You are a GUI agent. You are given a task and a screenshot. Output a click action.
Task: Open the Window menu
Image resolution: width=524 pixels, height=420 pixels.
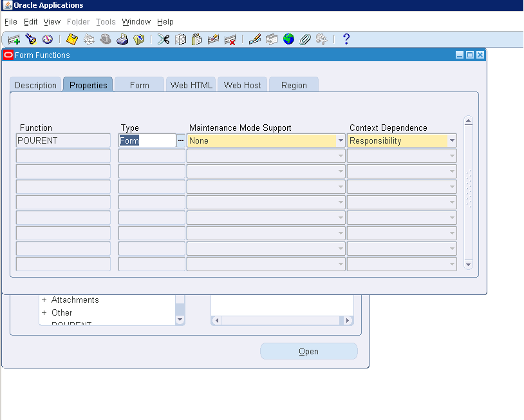(136, 22)
